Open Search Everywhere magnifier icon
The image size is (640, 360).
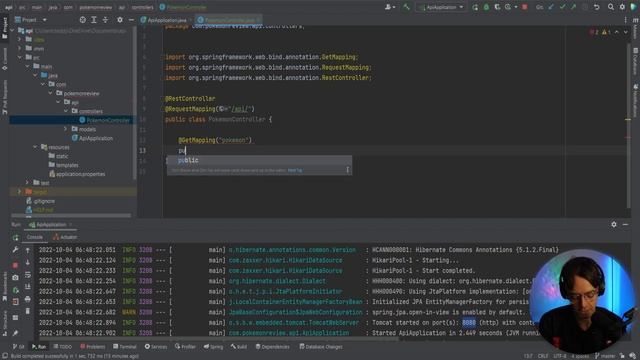[x=611, y=7]
